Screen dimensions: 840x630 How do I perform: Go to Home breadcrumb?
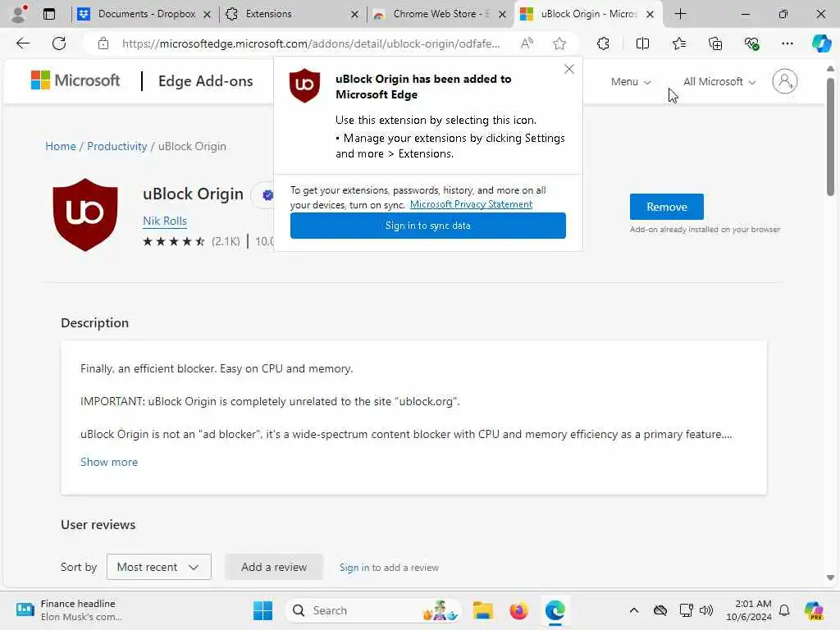coord(61,146)
